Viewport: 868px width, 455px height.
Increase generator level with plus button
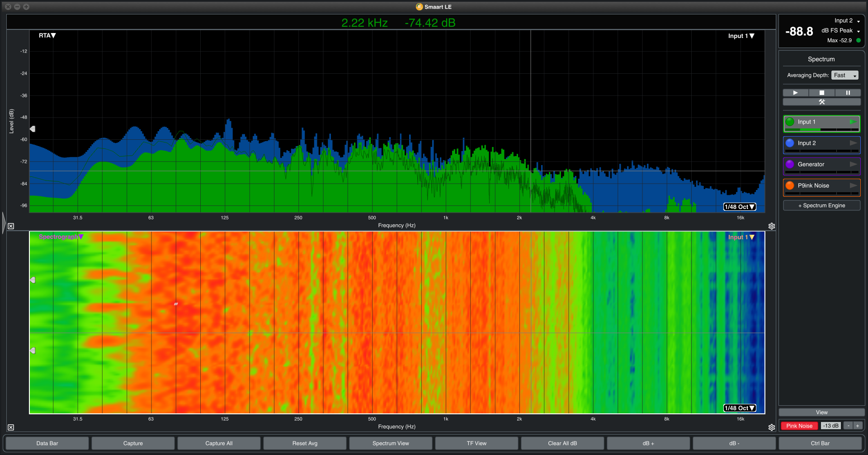pos(858,426)
